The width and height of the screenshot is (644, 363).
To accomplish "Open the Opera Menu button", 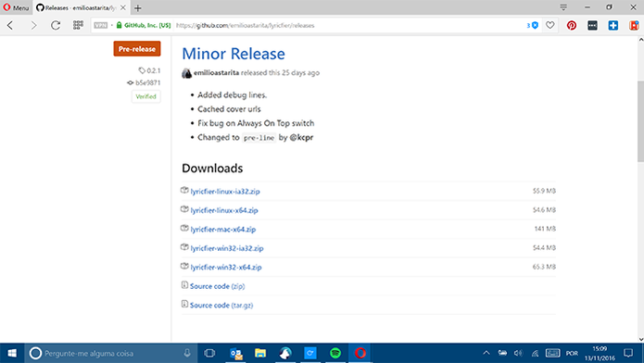I will click(16, 7).
